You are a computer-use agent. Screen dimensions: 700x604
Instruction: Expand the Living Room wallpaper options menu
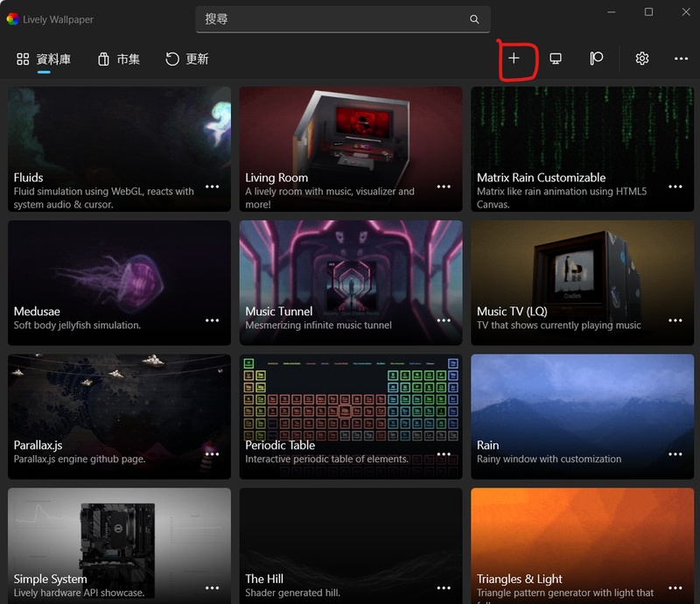[444, 186]
